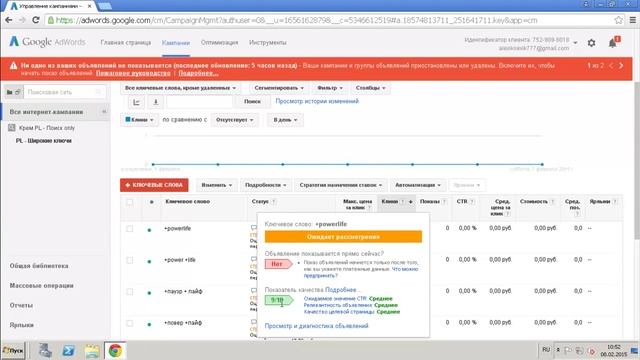Open the Клики metric dropdown
Viewport: 640px width, 360px height.
pyautogui.click(x=139, y=120)
